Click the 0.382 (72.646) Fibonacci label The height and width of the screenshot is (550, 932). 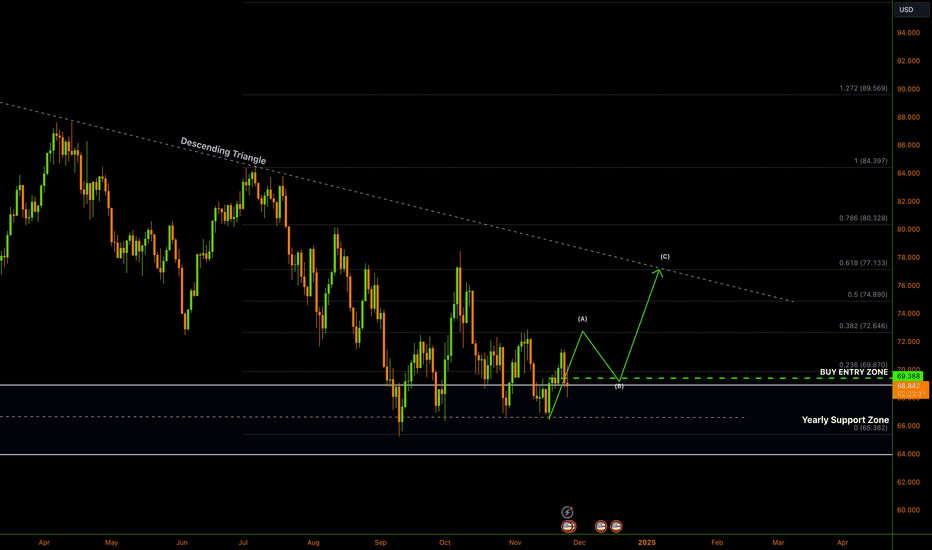click(864, 326)
